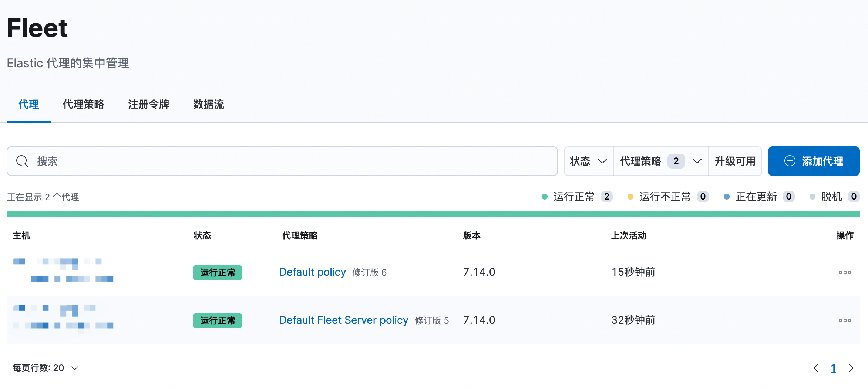Expand the 状态 filter dropdown
868x388 pixels.
[x=588, y=161]
